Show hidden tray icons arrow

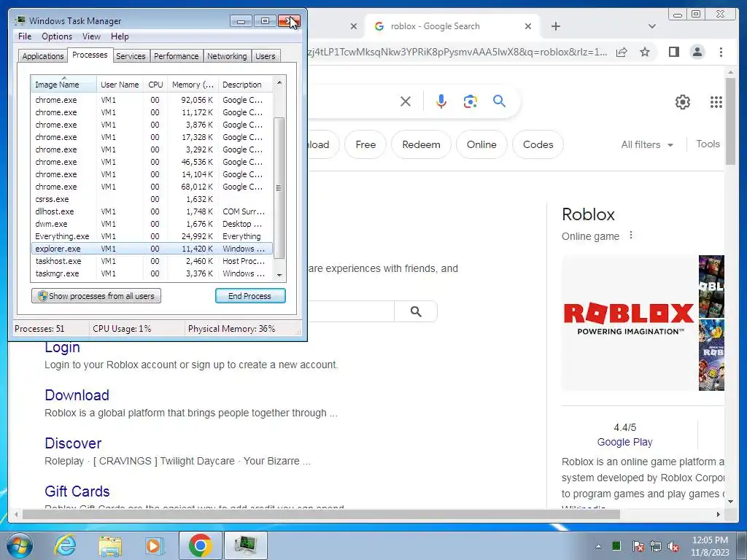point(598,547)
